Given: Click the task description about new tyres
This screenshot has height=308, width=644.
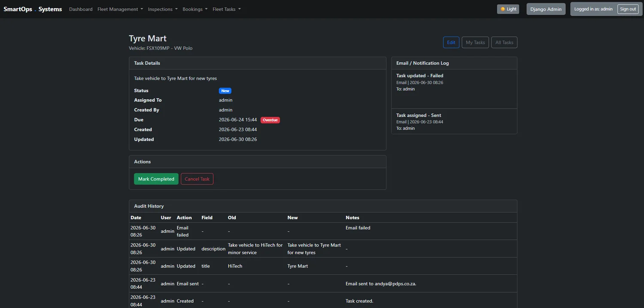Looking at the screenshot, I should tap(176, 79).
